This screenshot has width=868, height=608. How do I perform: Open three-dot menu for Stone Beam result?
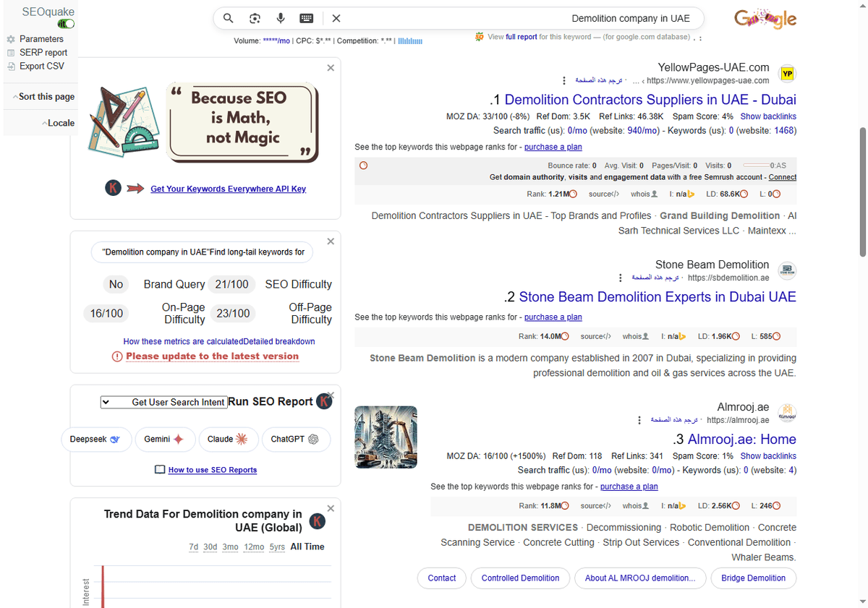(620, 278)
